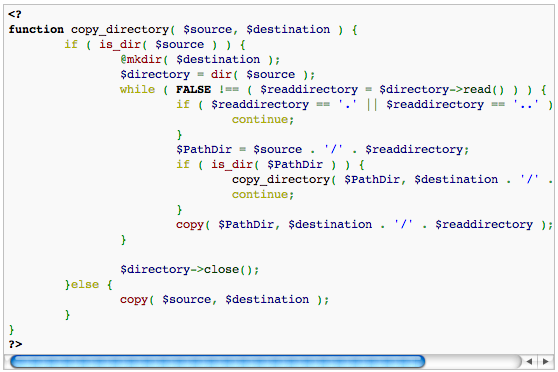Click the PHP closing tag '?>'
558x372 pixels.
pyautogui.click(x=15, y=344)
